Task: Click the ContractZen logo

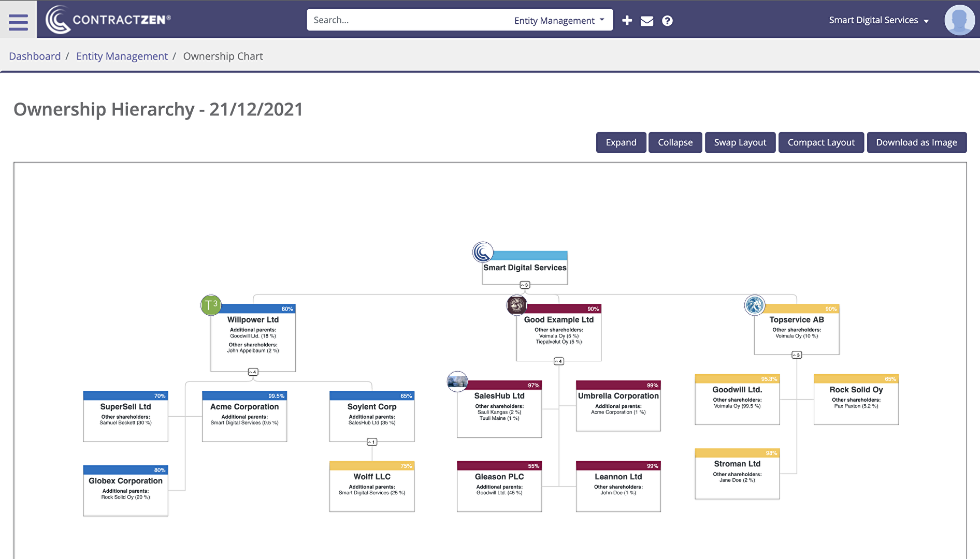Action: pyautogui.click(x=108, y=20)
